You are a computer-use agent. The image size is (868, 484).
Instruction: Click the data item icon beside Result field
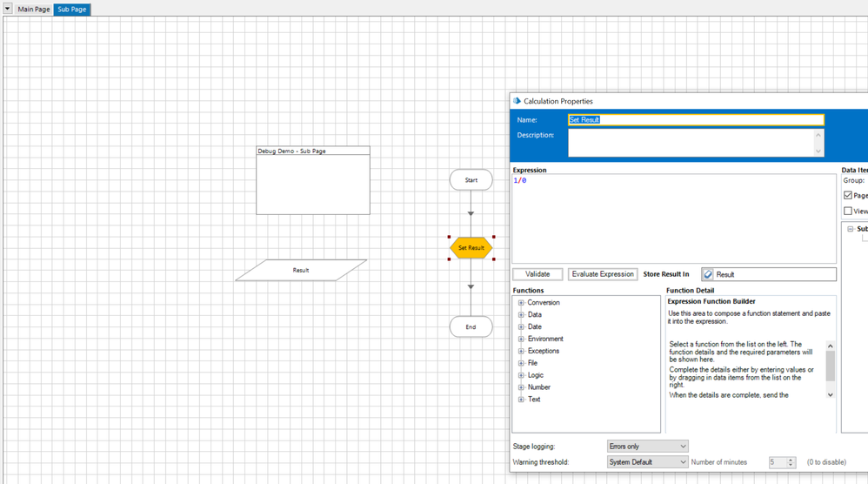click(x=708, y=274)
